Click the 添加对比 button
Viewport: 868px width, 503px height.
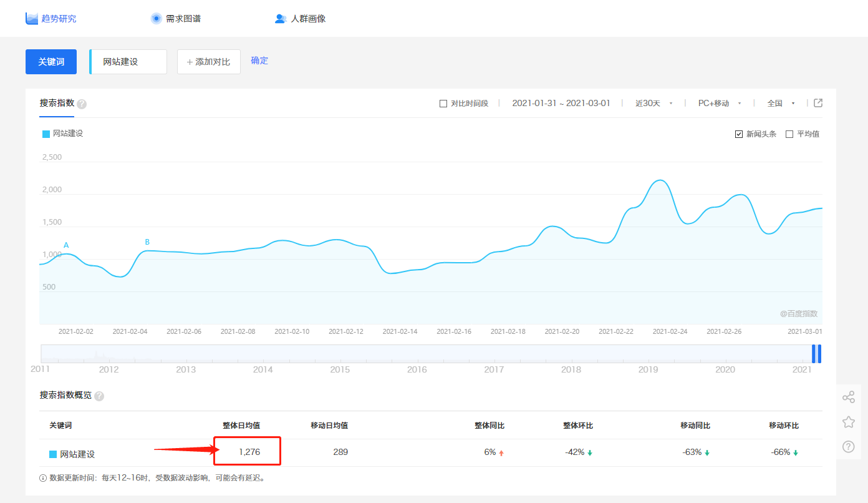(x=209, y=62)
